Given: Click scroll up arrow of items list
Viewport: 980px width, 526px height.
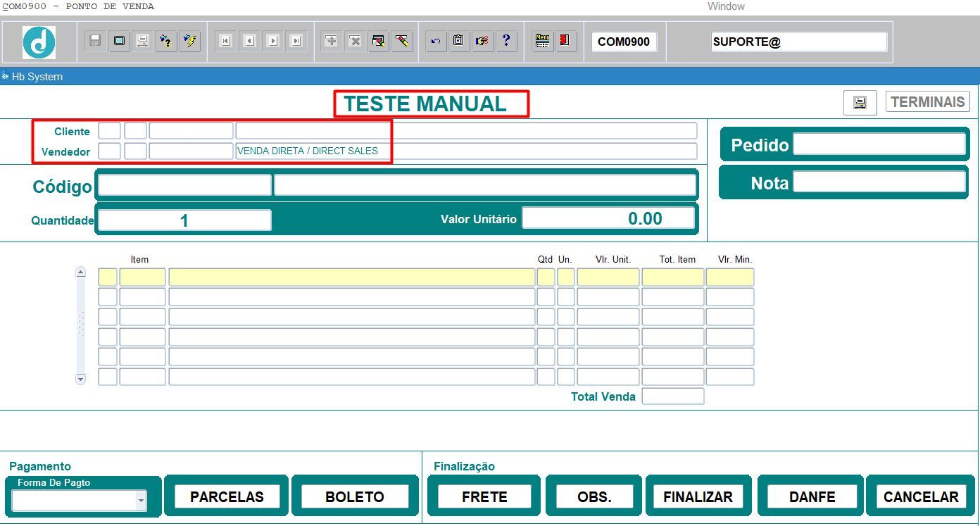Looking at the screenshot, I should tap(80, 272).
